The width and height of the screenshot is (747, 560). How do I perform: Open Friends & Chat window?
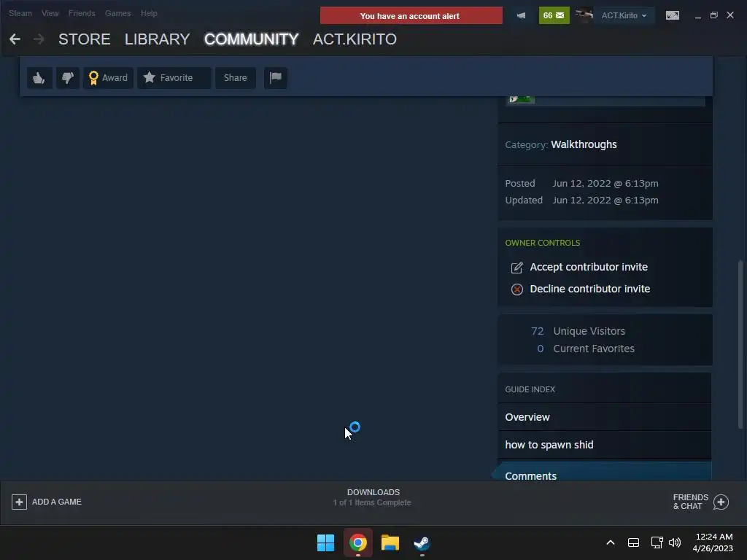(x=701, y=502)
